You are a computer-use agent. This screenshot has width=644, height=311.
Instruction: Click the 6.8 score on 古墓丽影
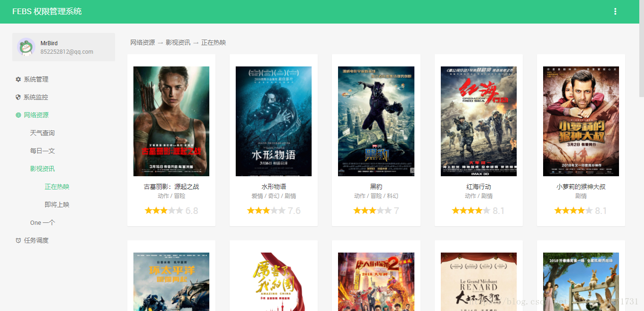click(x=192, y=211)
